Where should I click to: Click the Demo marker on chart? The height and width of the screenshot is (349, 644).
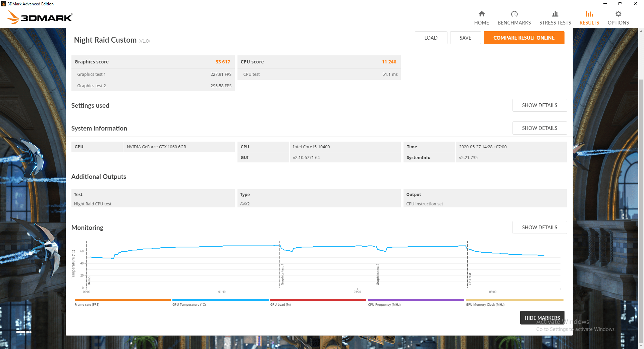point(89,281)
